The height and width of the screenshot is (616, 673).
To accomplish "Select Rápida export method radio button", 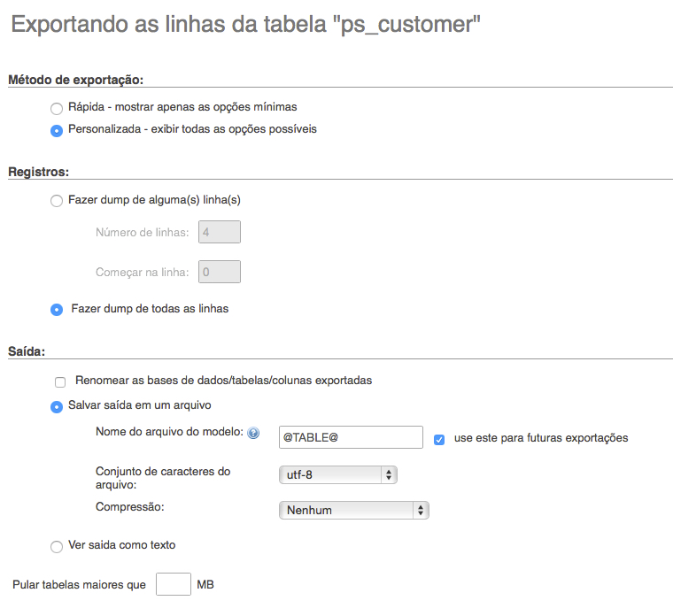I will click(x=57, y=109).
